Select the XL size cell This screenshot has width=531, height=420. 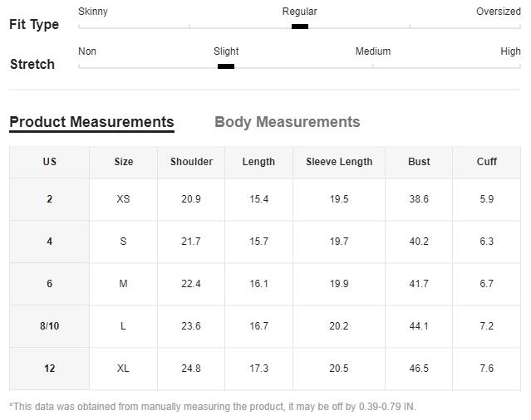[x=123, y=369]
